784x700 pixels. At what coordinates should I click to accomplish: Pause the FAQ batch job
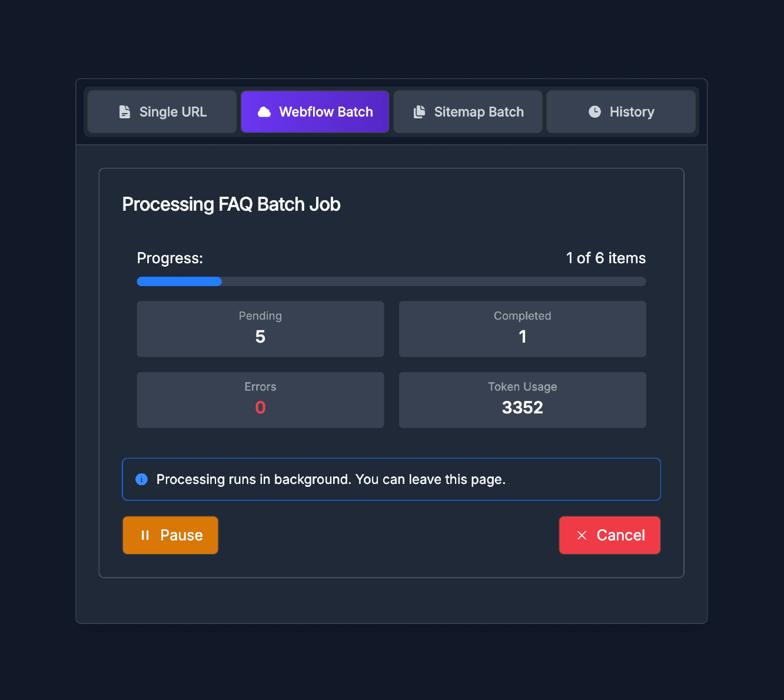coord(170,535)
